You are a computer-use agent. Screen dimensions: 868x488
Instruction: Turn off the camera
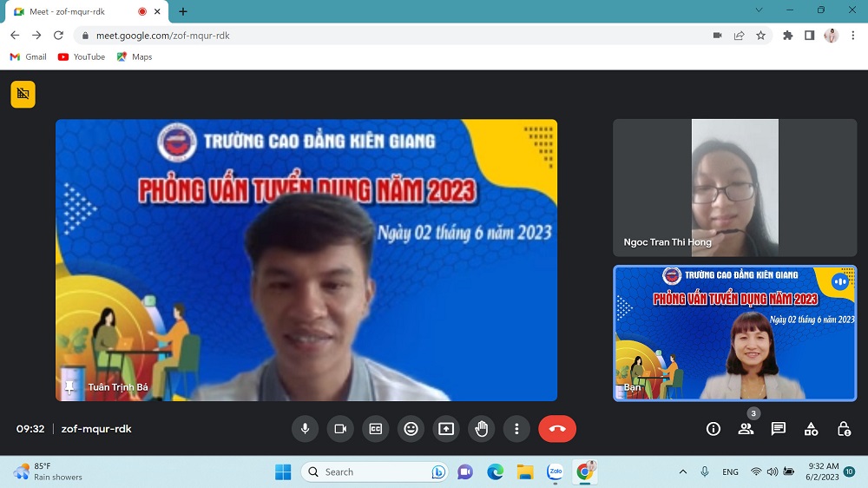[340, 428]
